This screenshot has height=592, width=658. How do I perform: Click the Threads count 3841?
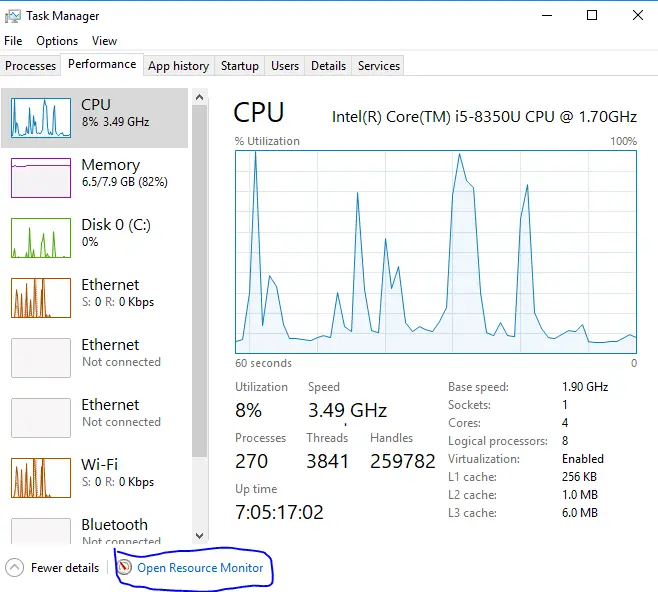(x=328, y=462)
